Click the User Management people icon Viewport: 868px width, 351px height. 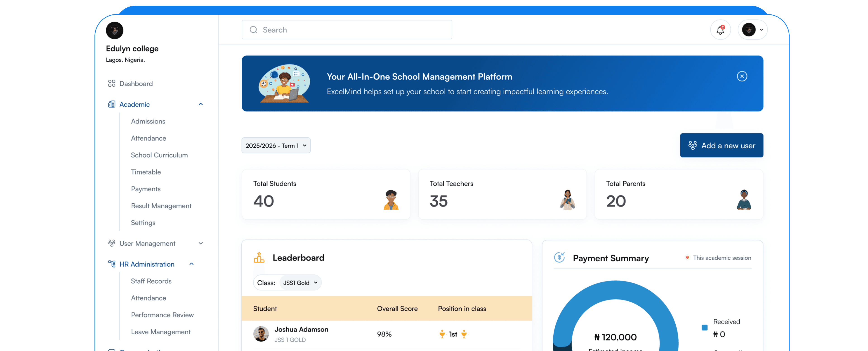tap(111, 243)
